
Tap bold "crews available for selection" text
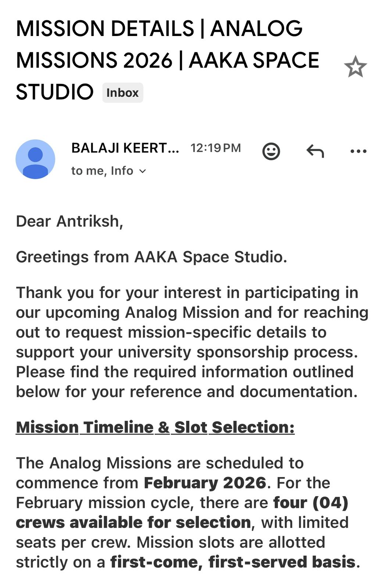click(x=133, y=523)
